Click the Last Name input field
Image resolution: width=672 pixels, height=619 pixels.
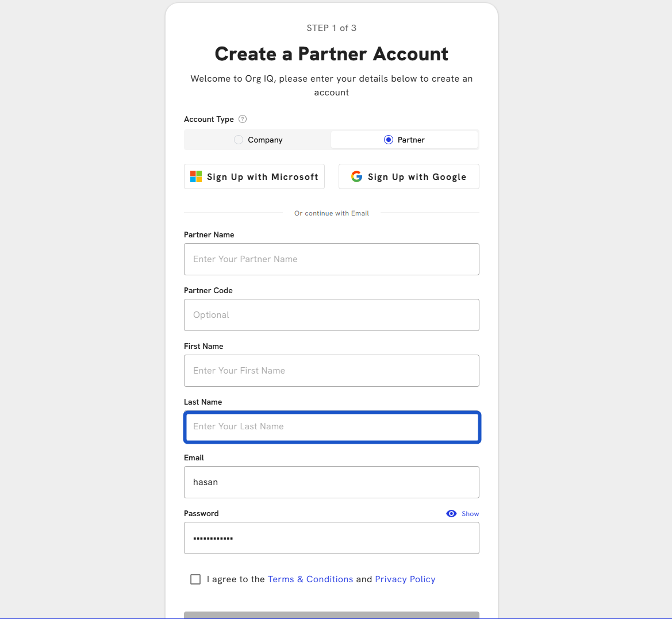pyautogui.click(x=331, y=426)
